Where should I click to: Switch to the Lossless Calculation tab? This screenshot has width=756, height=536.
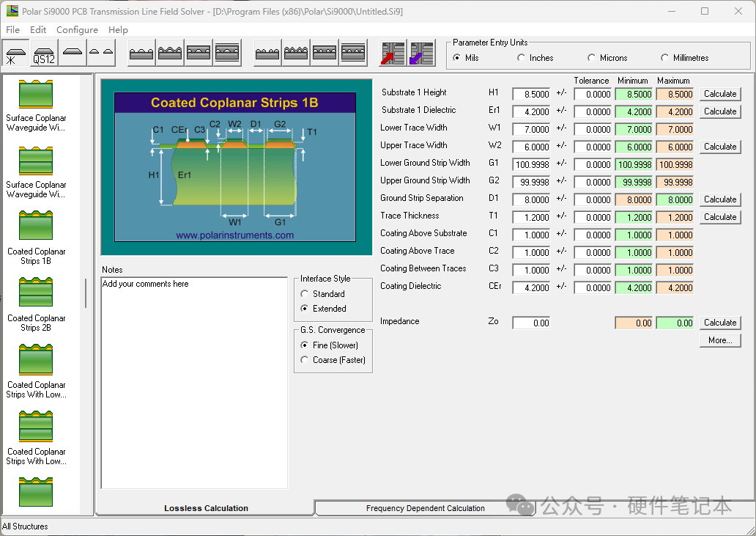click(x=206, y=508)
